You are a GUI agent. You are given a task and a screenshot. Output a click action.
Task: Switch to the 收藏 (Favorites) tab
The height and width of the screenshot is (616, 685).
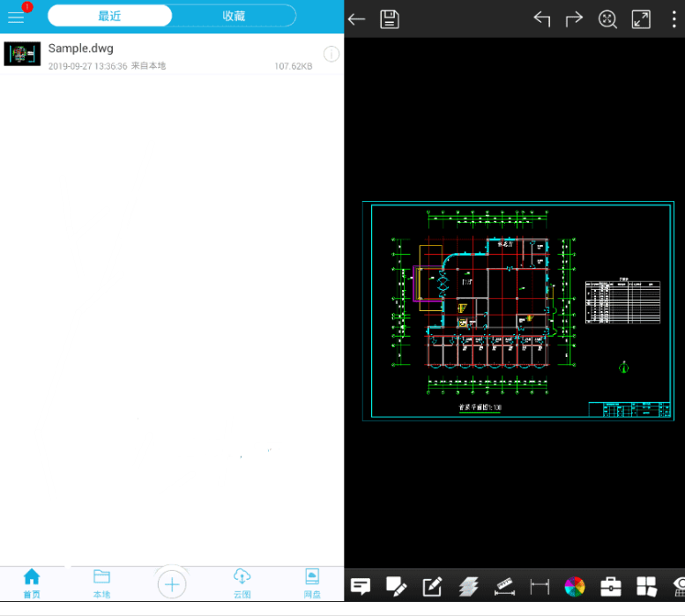[234, 16]
